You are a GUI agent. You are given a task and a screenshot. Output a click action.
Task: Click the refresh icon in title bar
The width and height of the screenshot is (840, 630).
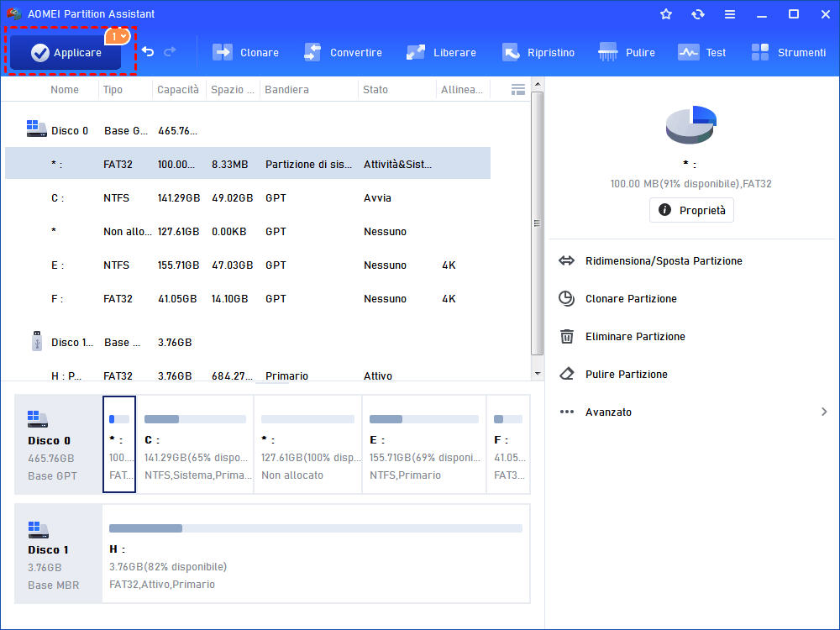(697, 14)
